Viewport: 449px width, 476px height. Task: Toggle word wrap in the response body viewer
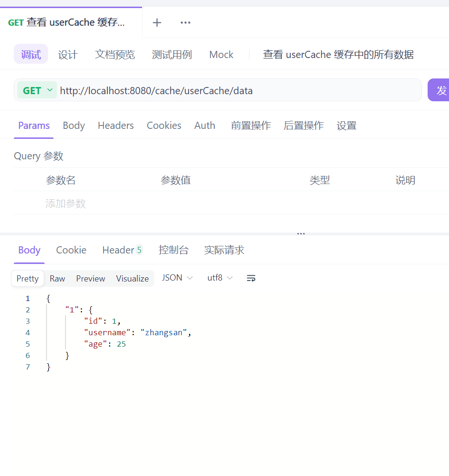click(251, 278)
